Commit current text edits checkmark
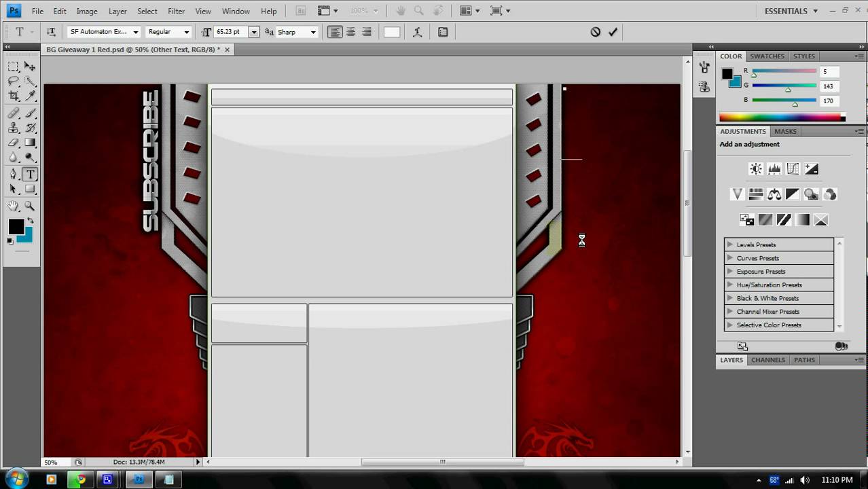 (613, 32)
